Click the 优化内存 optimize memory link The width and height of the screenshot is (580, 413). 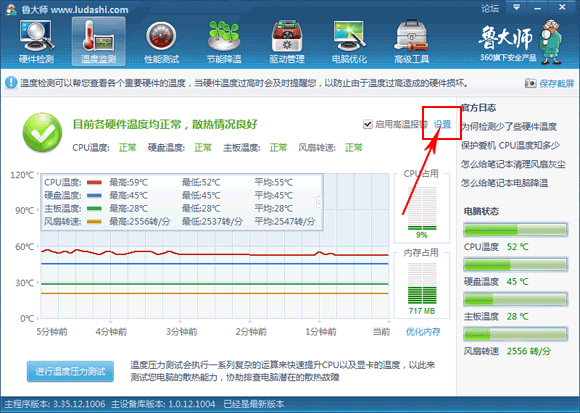click(x=423, y=331)
